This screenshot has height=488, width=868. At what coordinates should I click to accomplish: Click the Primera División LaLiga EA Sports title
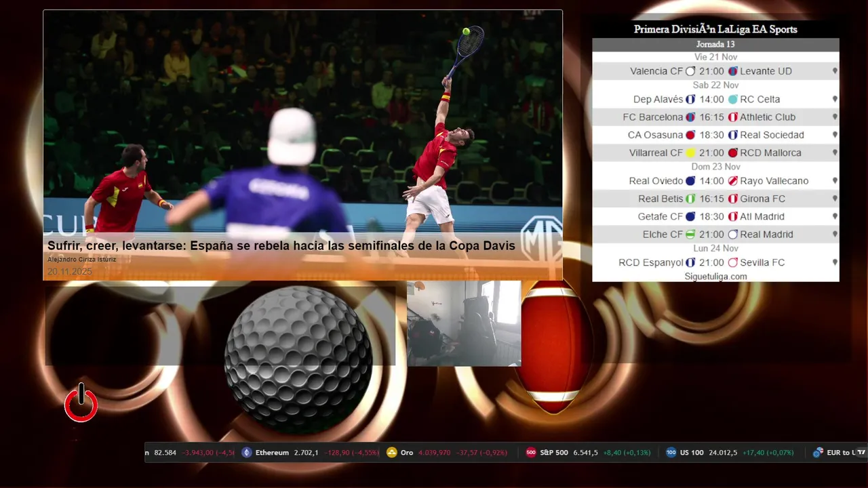715,29
